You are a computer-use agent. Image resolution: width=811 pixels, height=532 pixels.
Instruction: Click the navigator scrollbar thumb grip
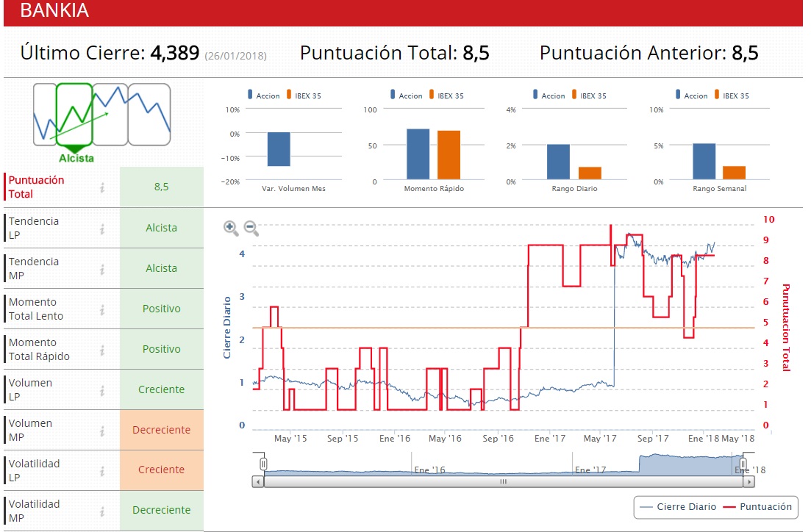[503, 482]
